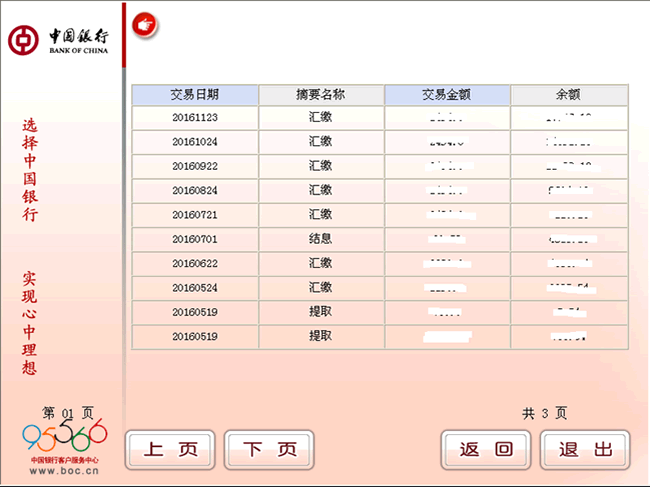Click the 共 3 页 total pages label
The width and height of the screenshot is (650, 487).
(545, 413)
